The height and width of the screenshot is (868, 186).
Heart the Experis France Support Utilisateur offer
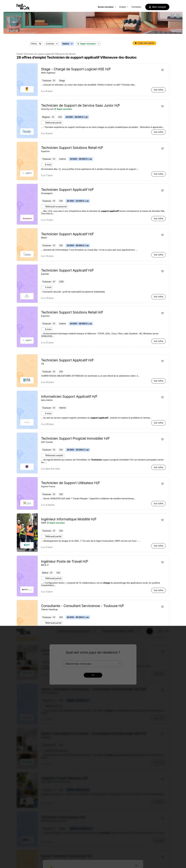(162, 484)
